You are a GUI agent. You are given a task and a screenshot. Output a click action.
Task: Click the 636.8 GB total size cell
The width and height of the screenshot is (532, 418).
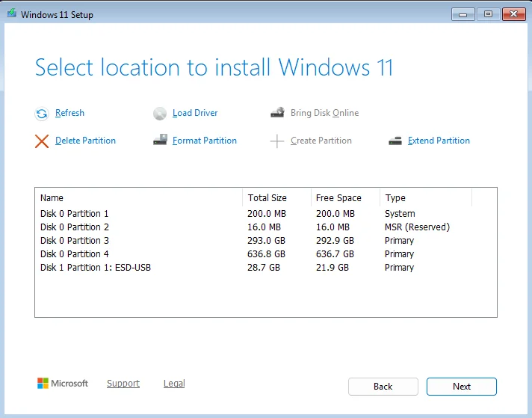click(266, 254)
